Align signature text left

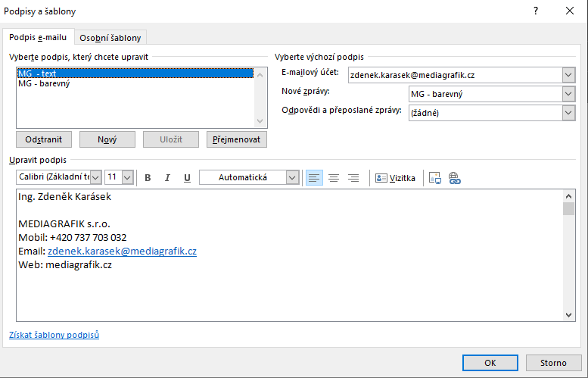coord(314,178)
